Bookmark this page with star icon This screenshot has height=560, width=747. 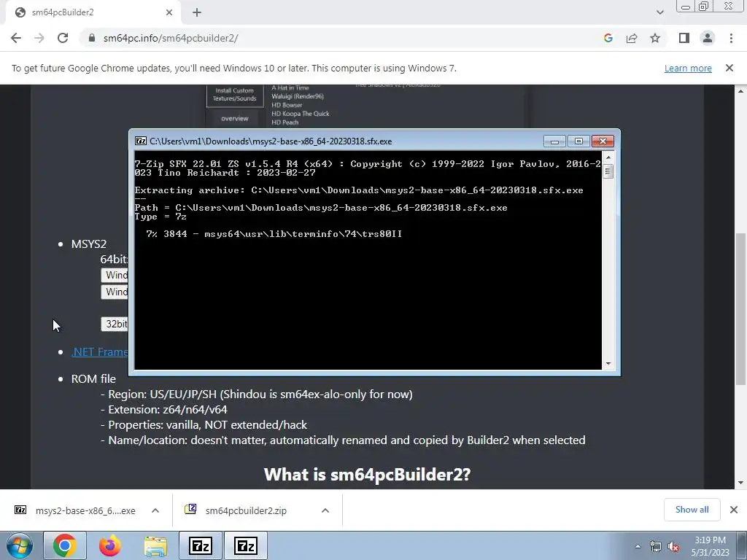point(655,38)
